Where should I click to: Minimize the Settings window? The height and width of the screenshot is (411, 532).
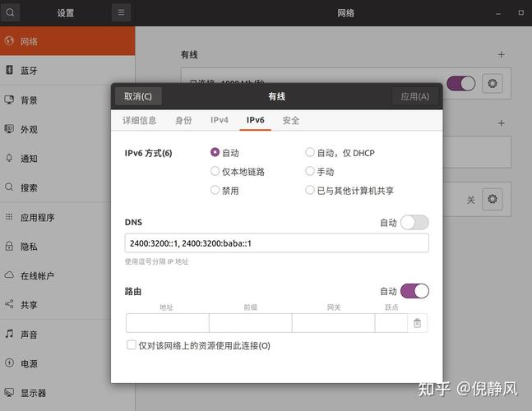point(497,13)
